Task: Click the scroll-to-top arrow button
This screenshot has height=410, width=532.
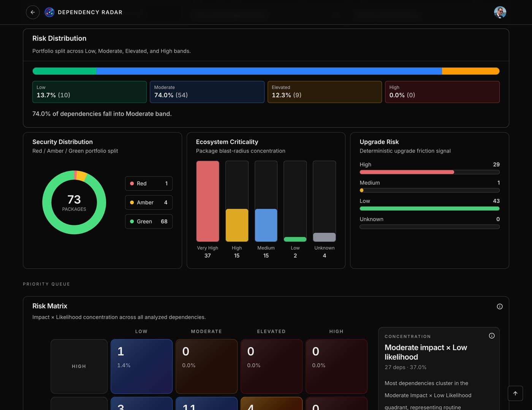Action: (515, 393)
